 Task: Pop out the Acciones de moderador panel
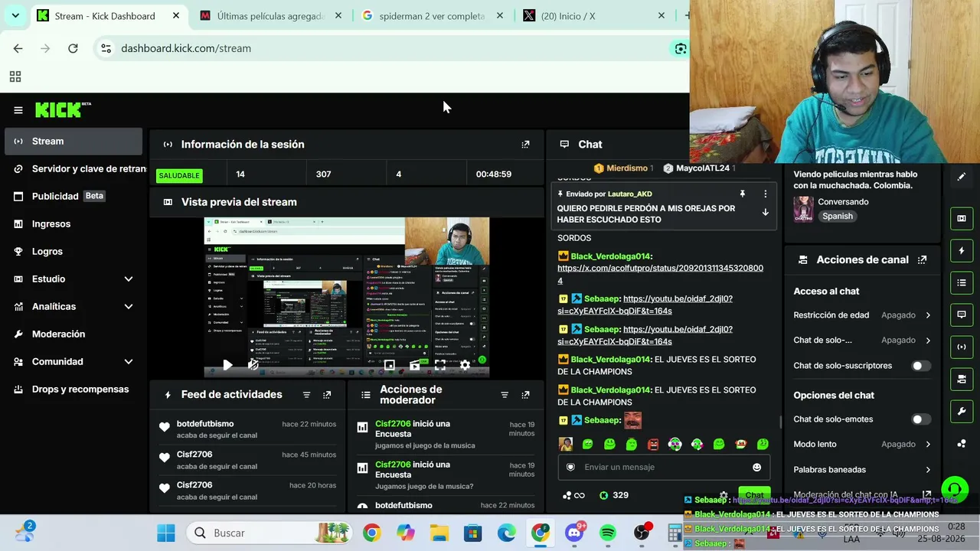pos(525,395)
